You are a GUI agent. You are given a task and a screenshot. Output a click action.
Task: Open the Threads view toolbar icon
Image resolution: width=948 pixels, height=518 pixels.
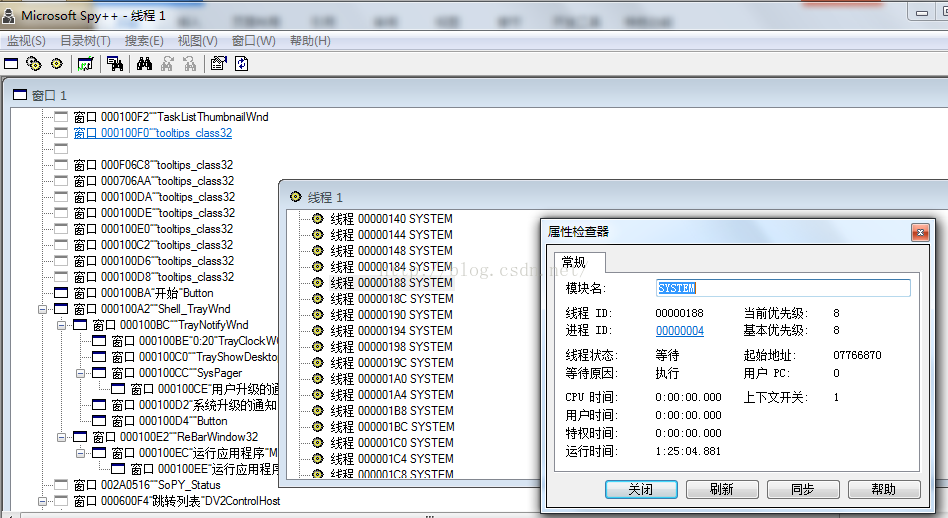[x=57, y=63]
